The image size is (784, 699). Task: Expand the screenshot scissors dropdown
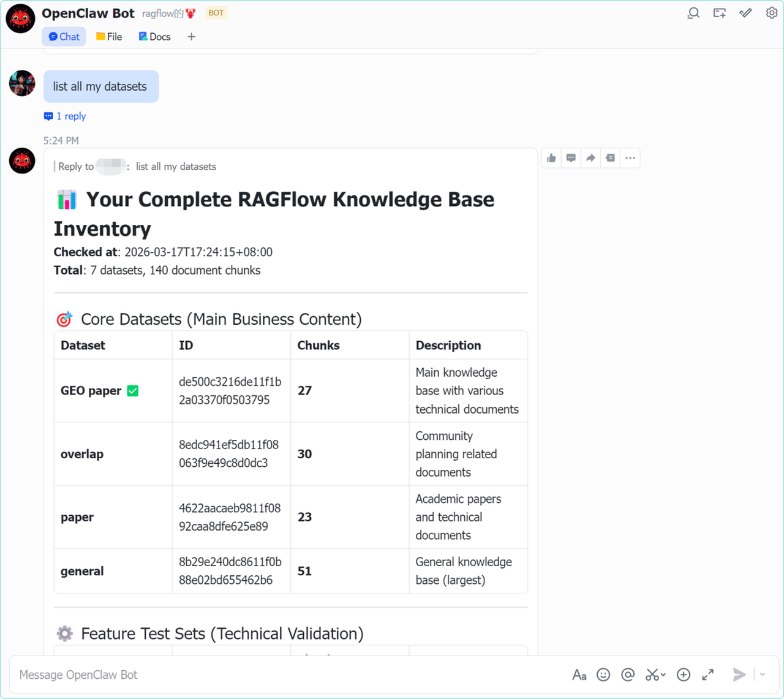click(x=664, y=675)
